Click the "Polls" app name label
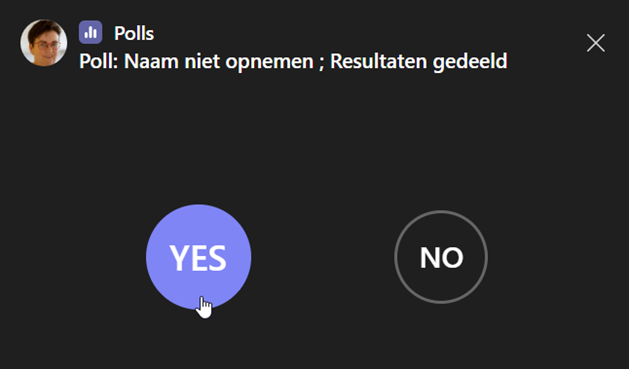629x369 pixels. [x=134, y=33]
